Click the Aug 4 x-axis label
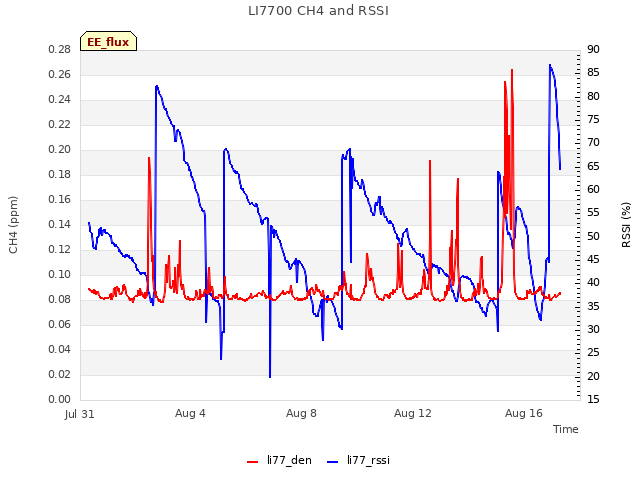This screenshot has width=640, height=480. tap(190, 413)
